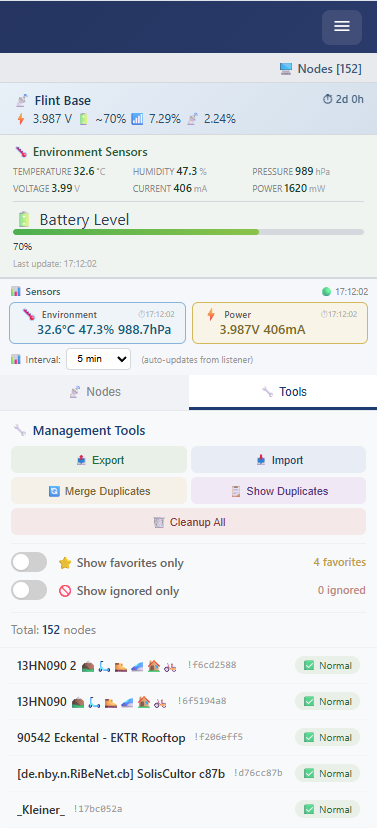Click Normal badge in row !6f5194a8

click(327, 702)
